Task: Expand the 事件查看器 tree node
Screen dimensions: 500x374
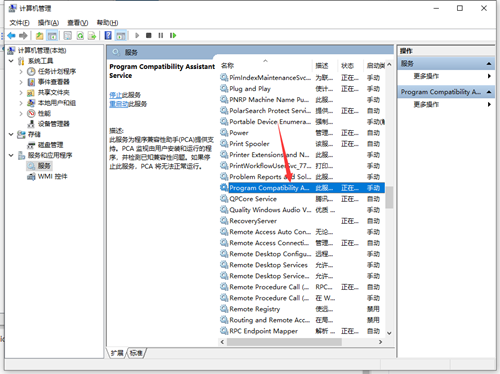Action: click(21, 82)
